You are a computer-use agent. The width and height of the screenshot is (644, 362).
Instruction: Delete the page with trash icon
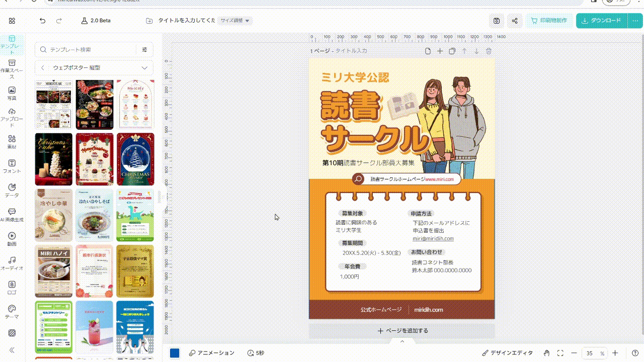tap(489, 51)
